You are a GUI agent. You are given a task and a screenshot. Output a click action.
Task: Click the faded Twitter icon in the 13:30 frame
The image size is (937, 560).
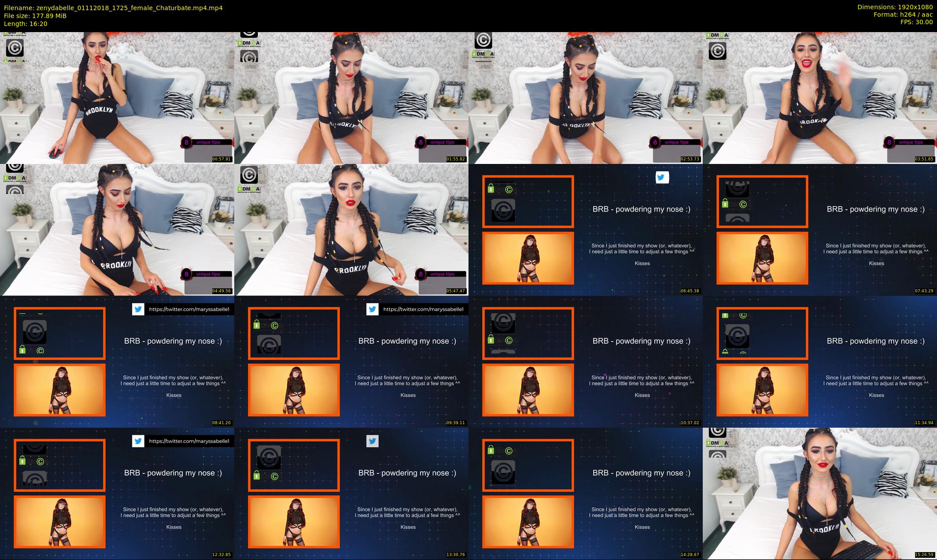coord(372,441)
